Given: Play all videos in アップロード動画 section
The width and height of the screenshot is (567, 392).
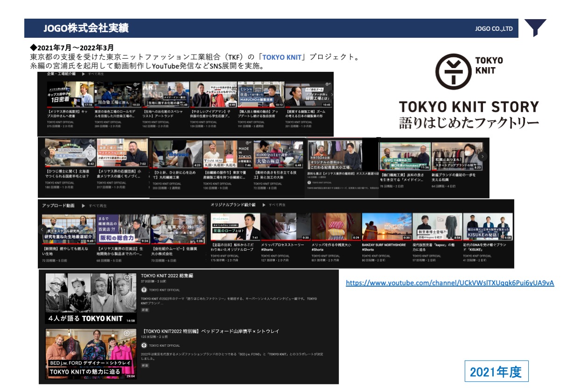Looking at the screenshot, I should point(94,205).
